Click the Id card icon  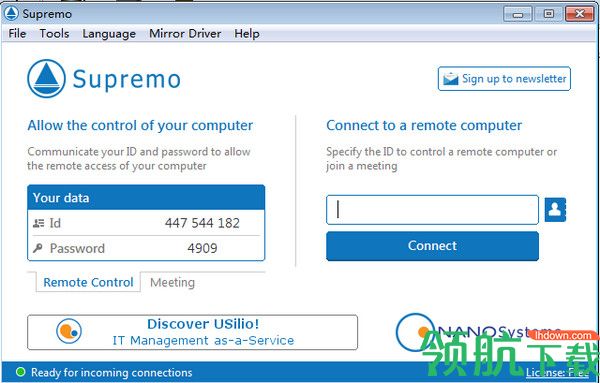coord(38,223)
